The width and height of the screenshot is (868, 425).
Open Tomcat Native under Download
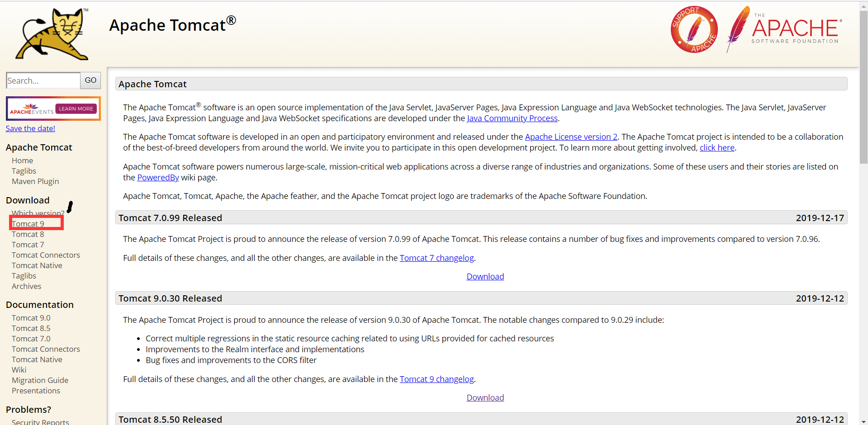(37, 265)
